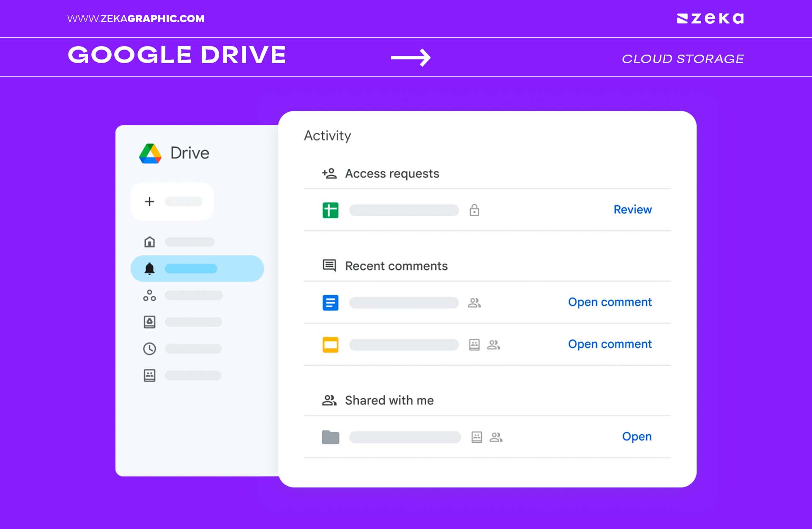The width and height of the screenshot is (812, 529).
Task: Open comment on the Slides file row
Action: pyautogui.click(x=609, y=344)
